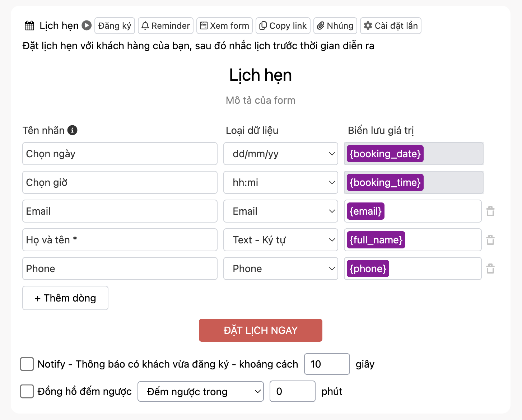Screen dimensions: 522x420
Task: Open Reminder with the bell icon
Action: coord(166,26)
